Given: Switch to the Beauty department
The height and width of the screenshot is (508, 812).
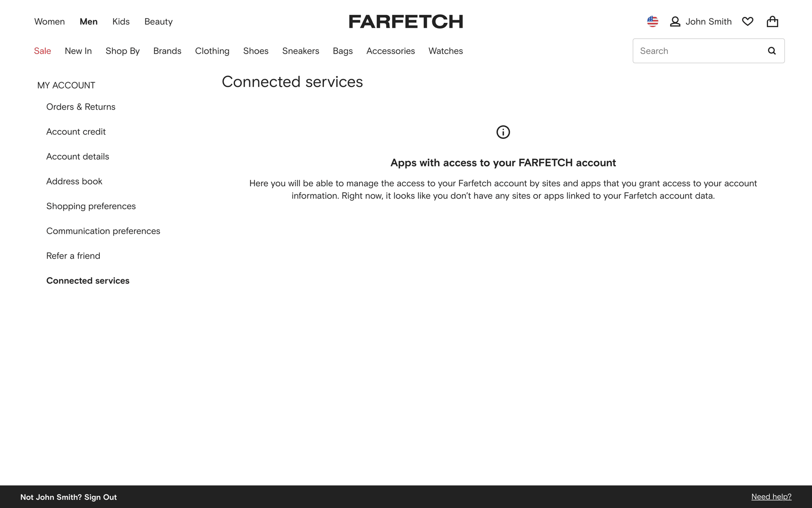Looking at the screenshot, I should (158, 22).
